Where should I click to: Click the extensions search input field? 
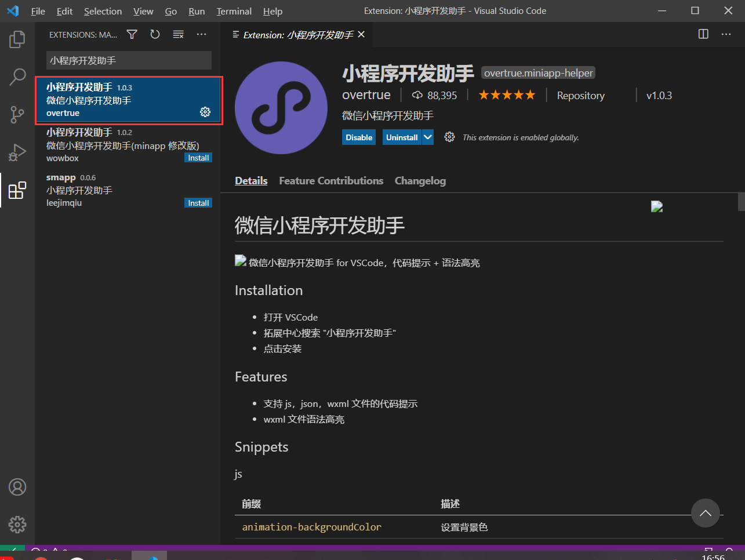(x=129, y=60)
